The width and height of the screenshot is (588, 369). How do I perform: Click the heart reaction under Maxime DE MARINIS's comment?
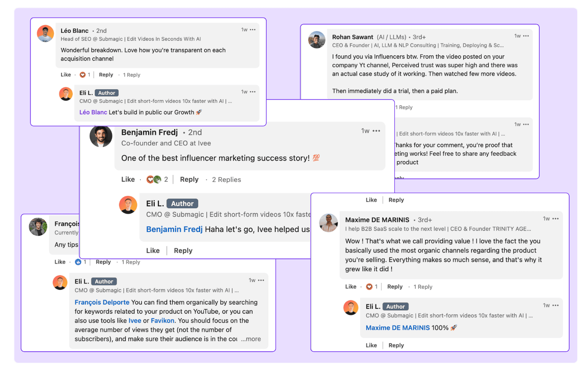pyautogui.click(x=369, y=287)
